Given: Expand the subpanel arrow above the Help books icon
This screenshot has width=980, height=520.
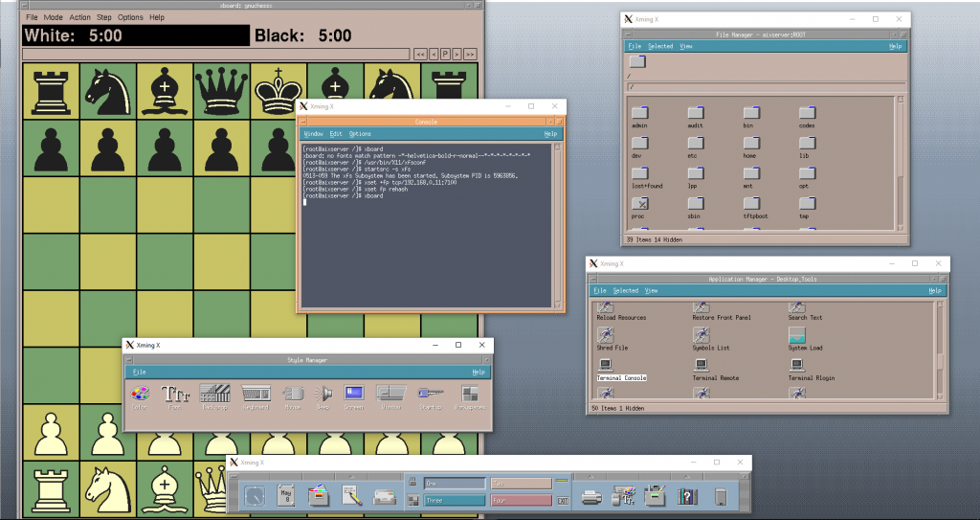Looking at the screenshot, I should click(687, 476).
